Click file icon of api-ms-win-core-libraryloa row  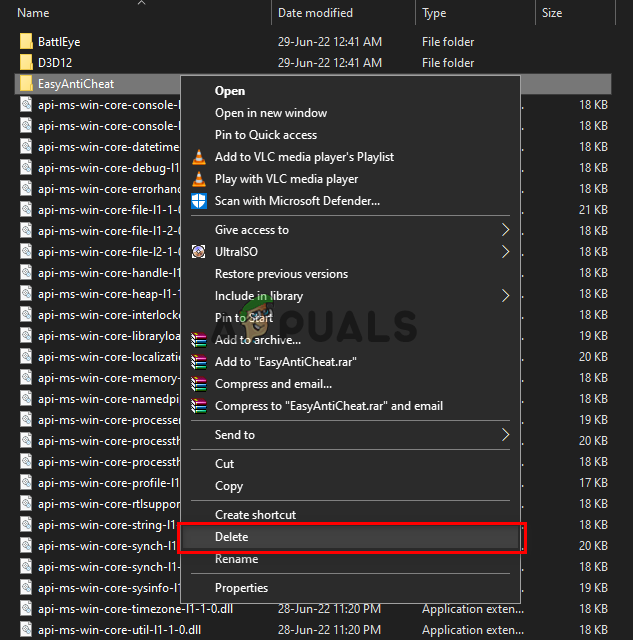click(x=26, y=336)
